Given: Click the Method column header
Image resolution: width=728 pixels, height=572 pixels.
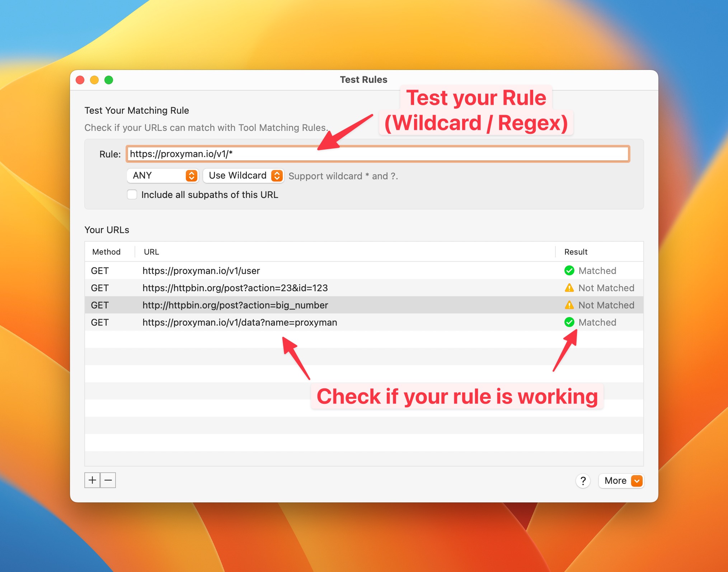Looking at the screenshot, I should click(107, 252).
